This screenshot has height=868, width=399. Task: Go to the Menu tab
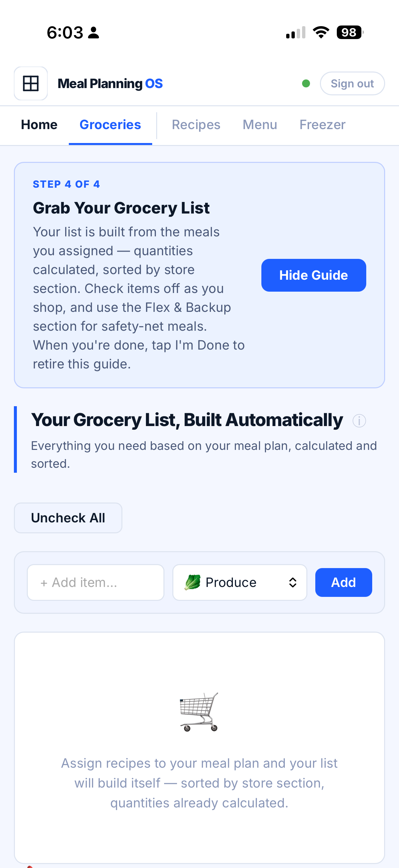[x=260, y=124]
